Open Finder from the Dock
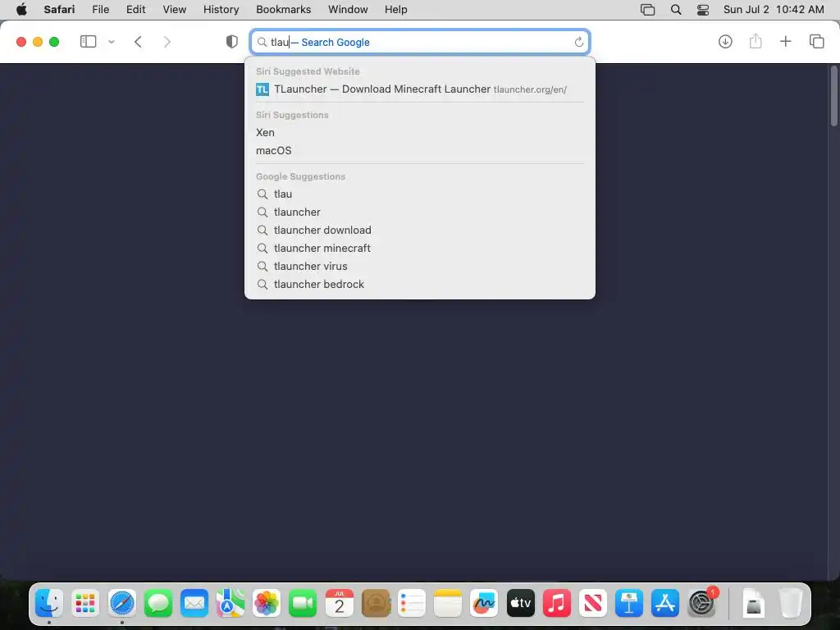Image resolution: width=840 pixels, height=630 pixels. coord(49,603)
